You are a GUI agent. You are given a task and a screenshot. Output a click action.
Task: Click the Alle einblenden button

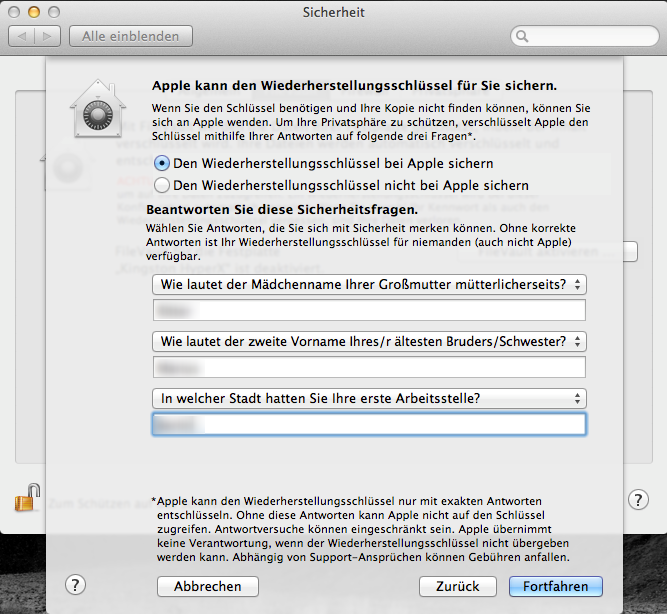(131, 37)
